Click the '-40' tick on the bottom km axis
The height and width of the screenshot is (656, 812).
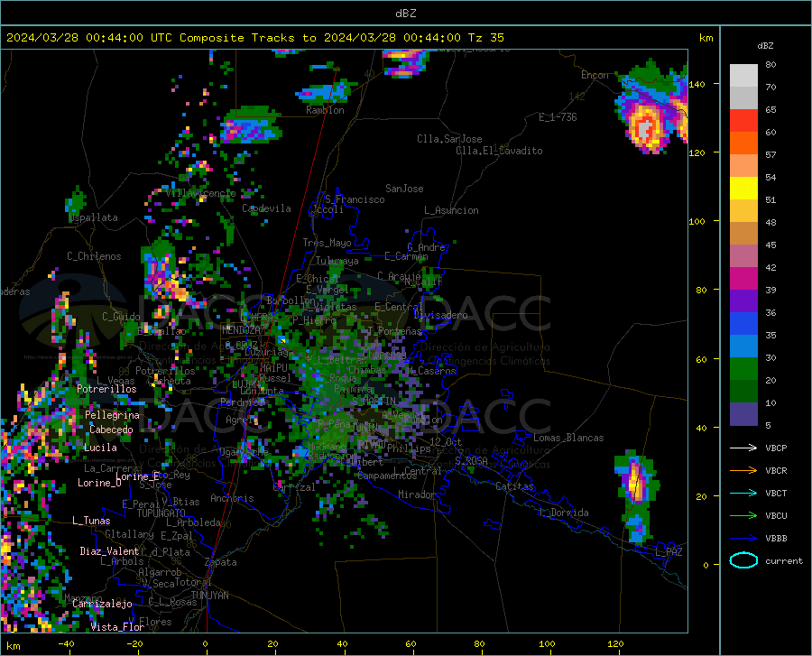pos(66,644)
